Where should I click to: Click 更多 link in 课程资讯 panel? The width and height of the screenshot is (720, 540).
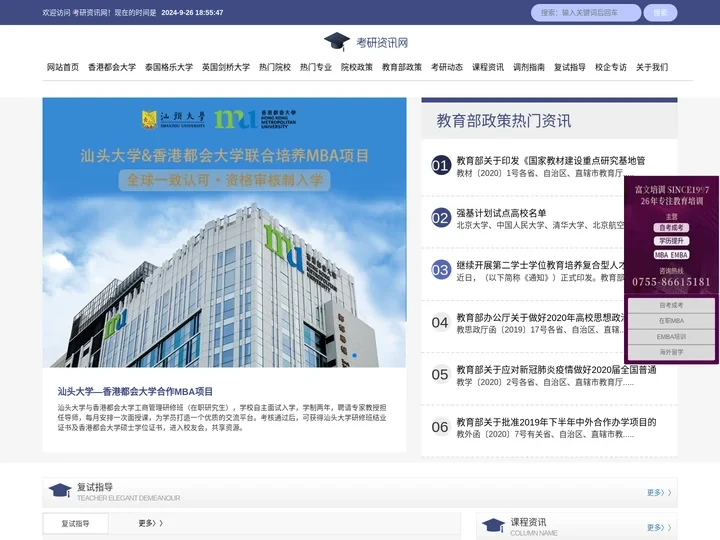(x=659, y=528)
